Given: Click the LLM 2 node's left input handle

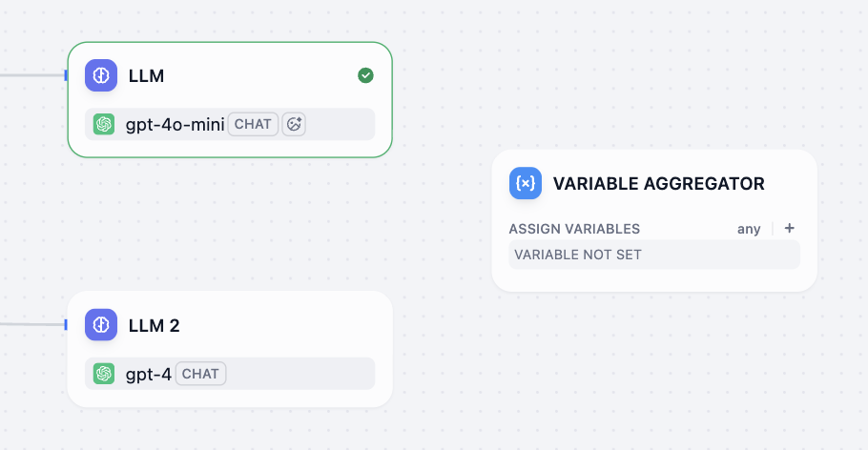Looking at the screenshot, I should [x=67, y=325].
